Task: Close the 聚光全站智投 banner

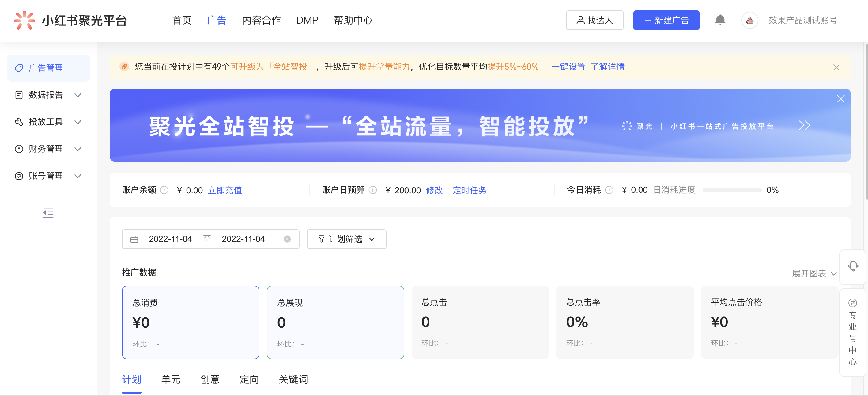Action: tap(841, 99)
